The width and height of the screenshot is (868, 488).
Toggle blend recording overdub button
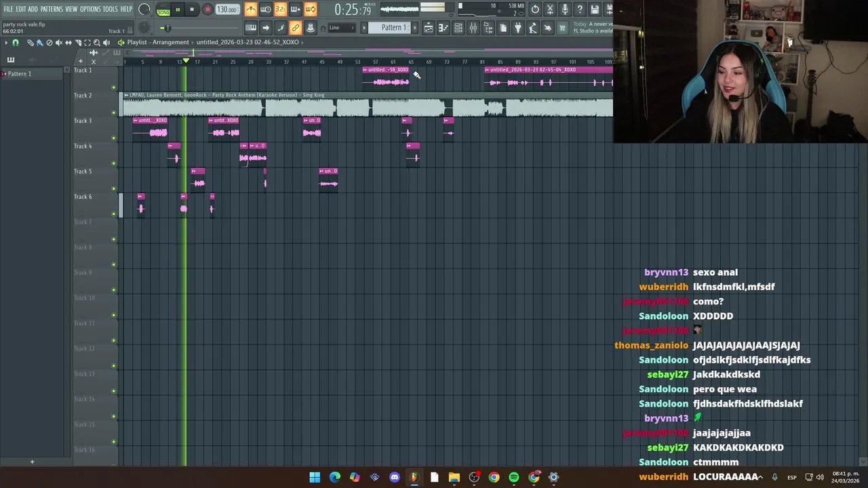click(x=295, y=9)
